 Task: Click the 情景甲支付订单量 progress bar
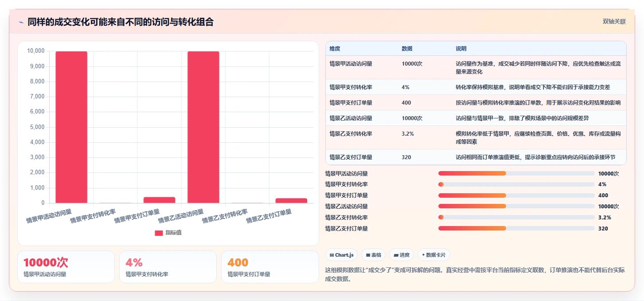tap(516, 195)
